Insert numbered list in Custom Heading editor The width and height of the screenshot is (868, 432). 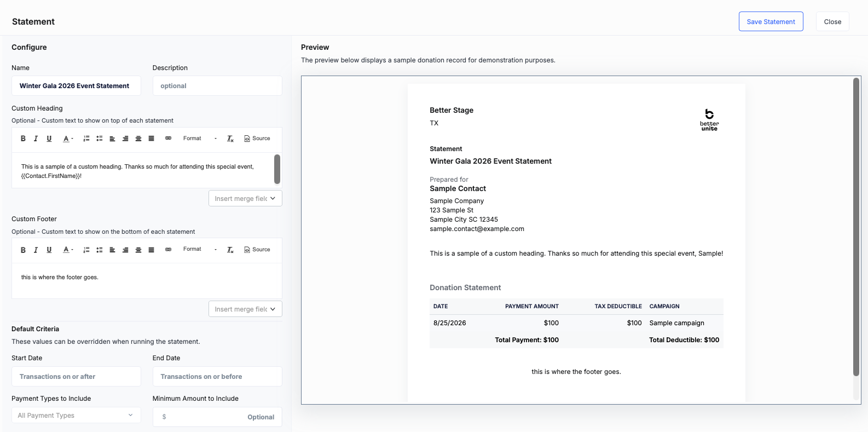(86, 139)
